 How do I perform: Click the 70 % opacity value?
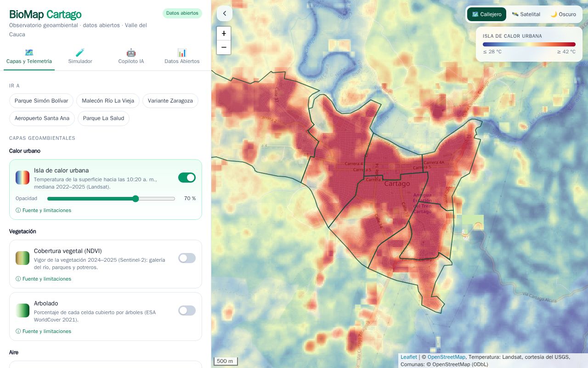click(x=190, y=199)
